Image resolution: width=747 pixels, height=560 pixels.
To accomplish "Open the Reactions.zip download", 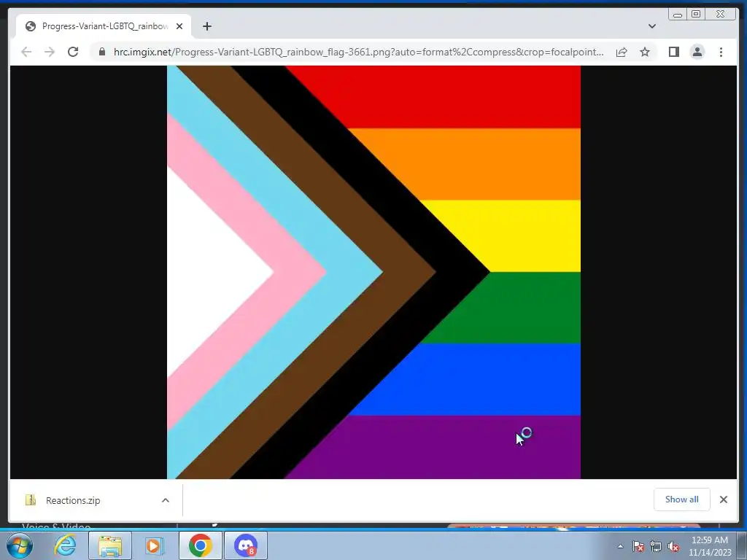I will pyautogui.click(x=73, y=500).
